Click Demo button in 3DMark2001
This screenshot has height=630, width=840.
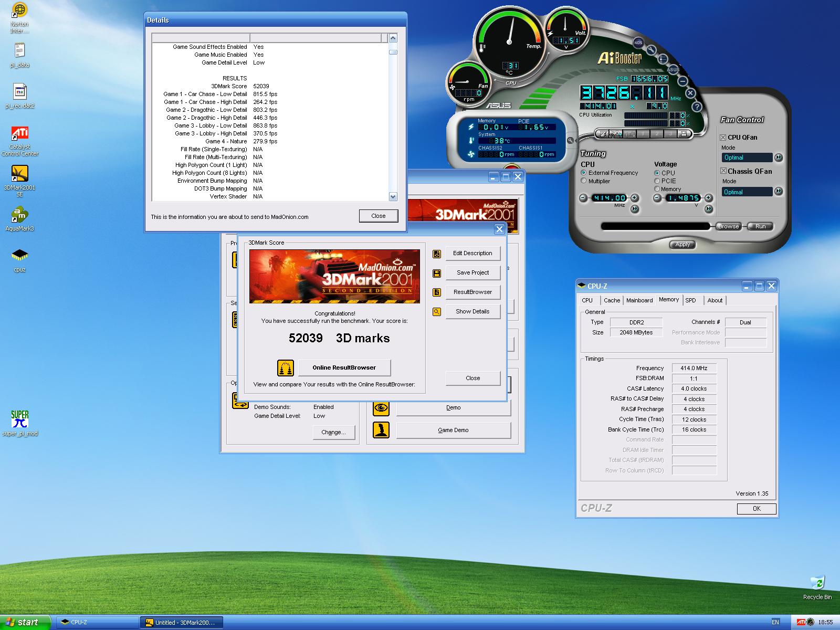point(453,407)
